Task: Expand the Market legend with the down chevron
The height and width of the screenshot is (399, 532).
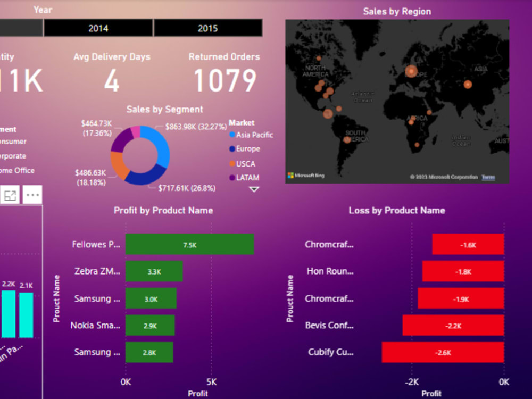Action: 254,188
